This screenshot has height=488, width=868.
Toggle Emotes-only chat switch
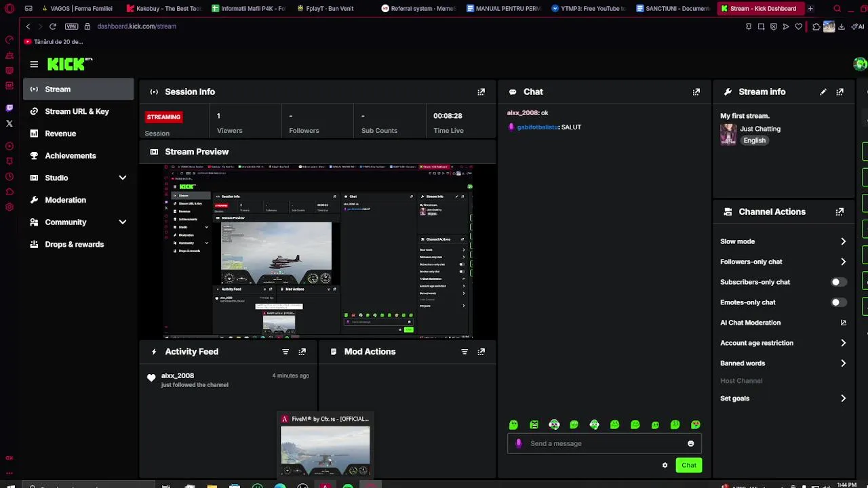(839, 302)
